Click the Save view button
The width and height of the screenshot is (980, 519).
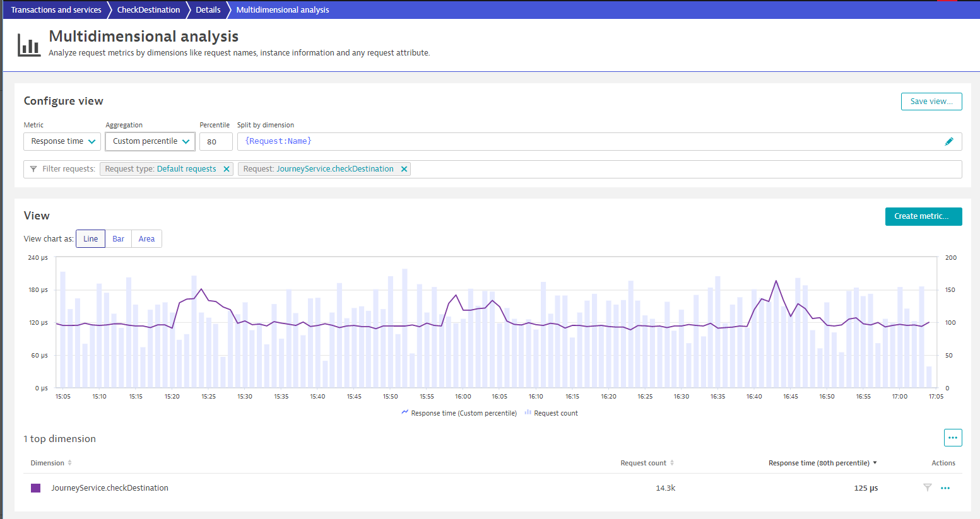[x=931, y=102]
